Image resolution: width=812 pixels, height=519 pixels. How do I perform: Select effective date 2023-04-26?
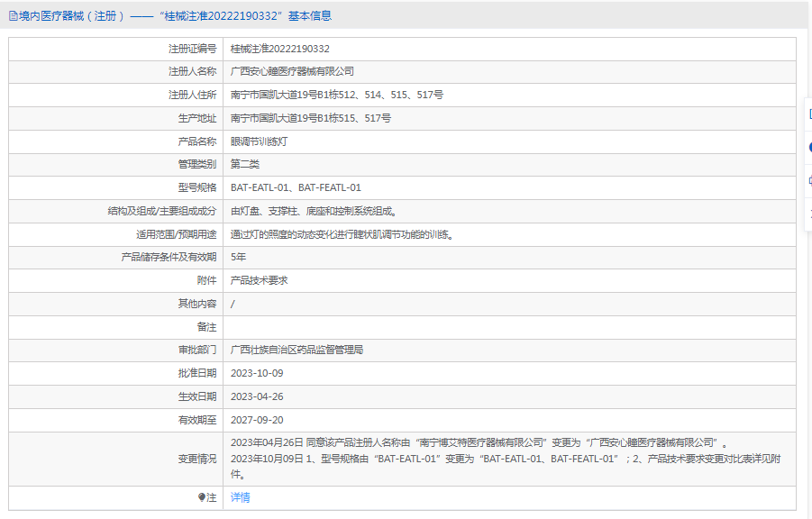257,396
